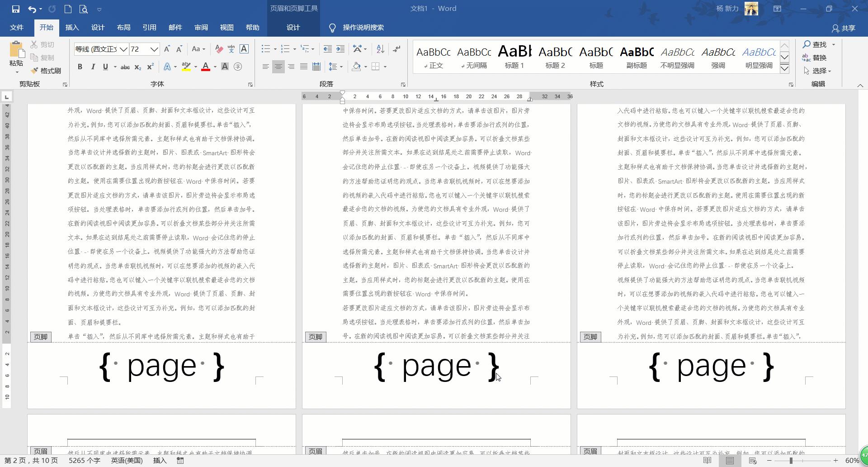The image size is (868, 467).
Task: Open the 插入 ribbon tab
Action: coord(72,28)
